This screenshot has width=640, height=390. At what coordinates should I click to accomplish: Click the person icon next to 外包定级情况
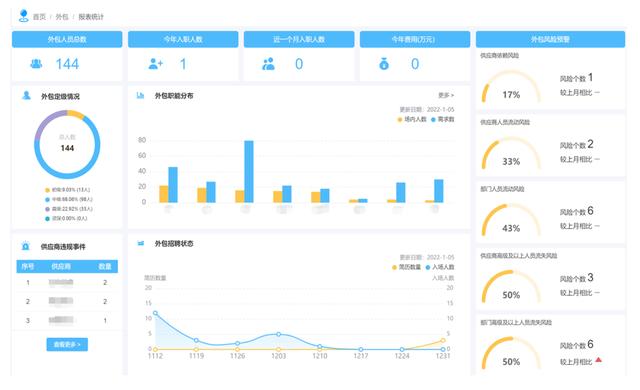(27, 95)
